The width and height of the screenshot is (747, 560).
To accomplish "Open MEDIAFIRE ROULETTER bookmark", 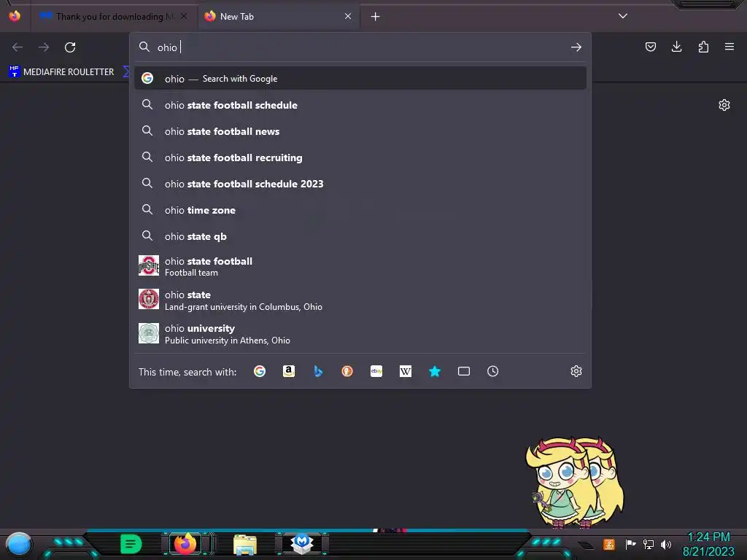I will [x=62, y=72].
